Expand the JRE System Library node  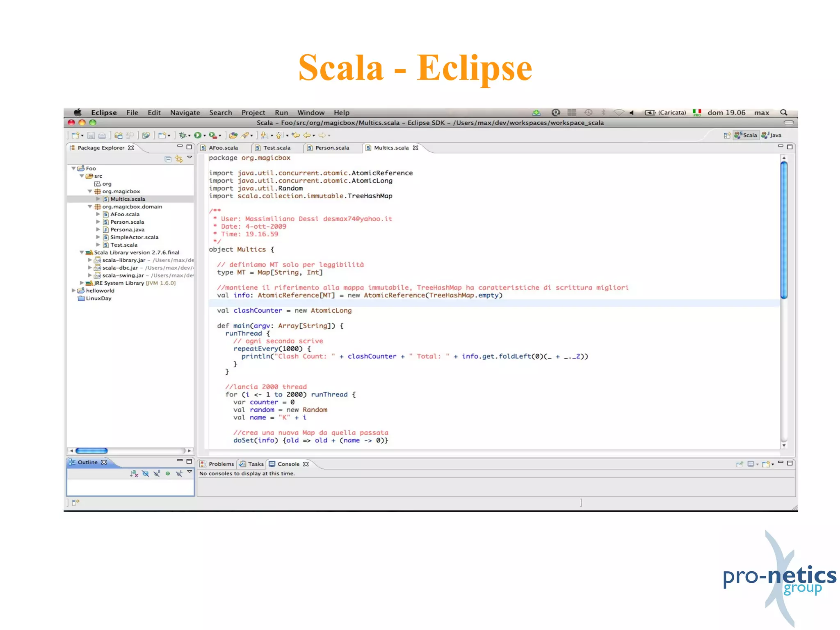pos(82,283)
